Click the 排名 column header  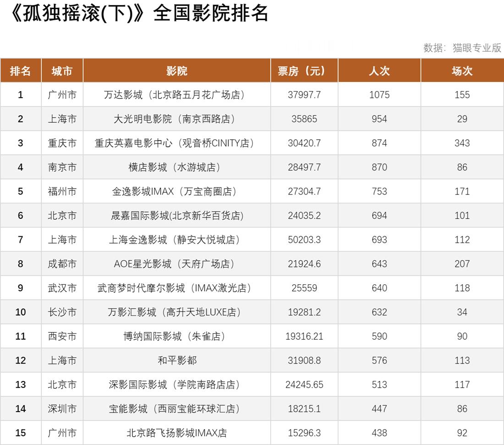(x=21, y=71)
